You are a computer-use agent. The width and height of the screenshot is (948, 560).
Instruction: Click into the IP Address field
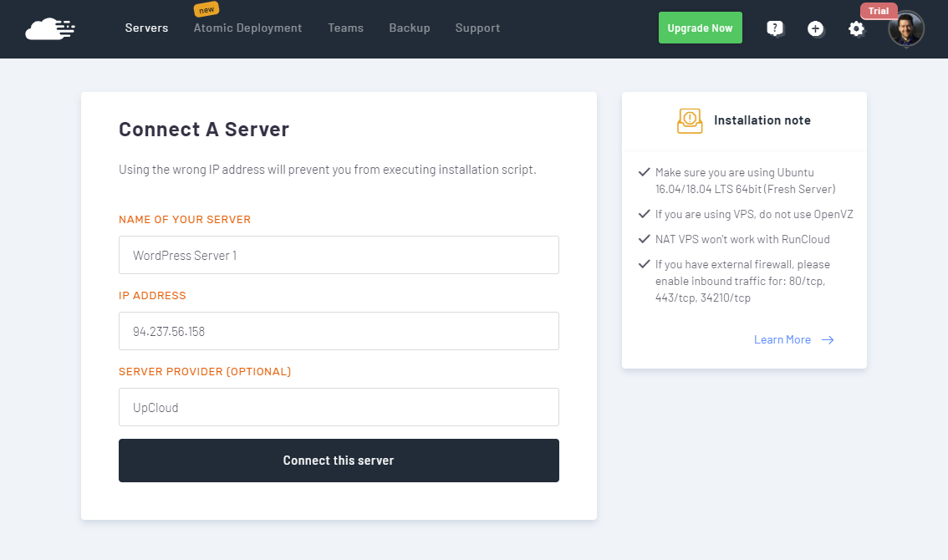339,331
